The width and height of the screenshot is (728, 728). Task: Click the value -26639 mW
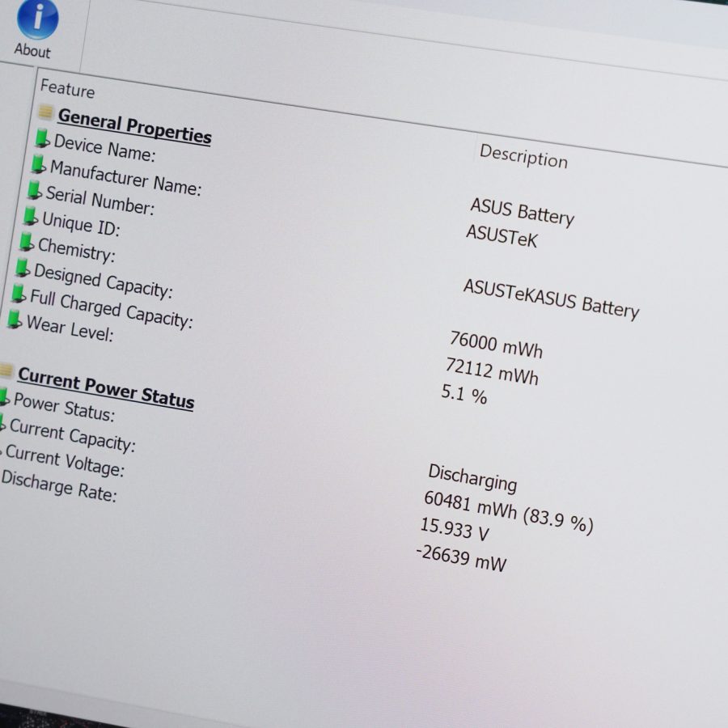click(x=461, y=558)
